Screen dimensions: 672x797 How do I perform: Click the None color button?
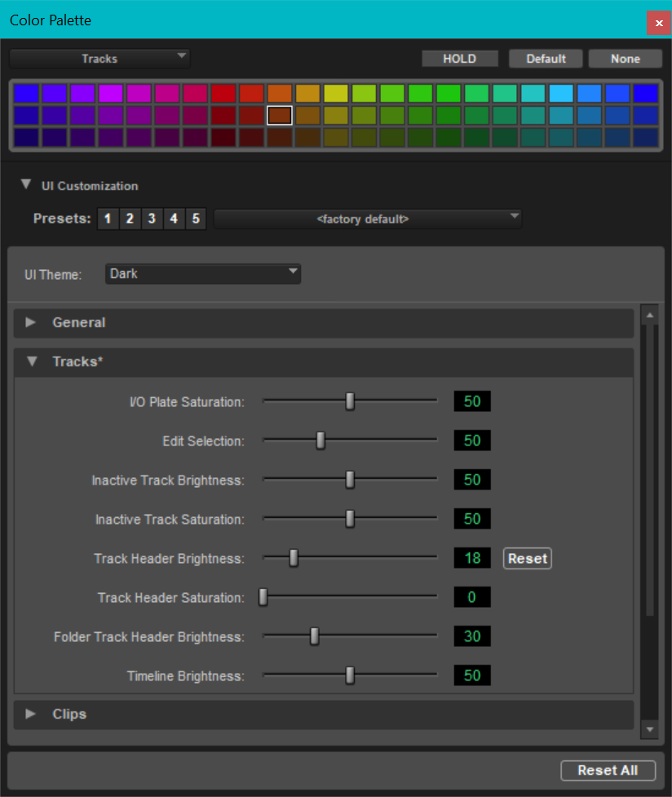626,59
